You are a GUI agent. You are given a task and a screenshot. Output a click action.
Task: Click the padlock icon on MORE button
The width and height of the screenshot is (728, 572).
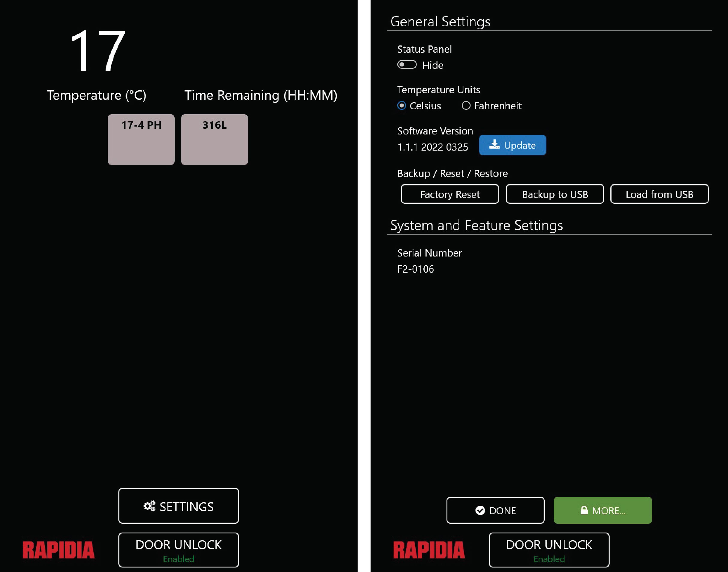584,510
